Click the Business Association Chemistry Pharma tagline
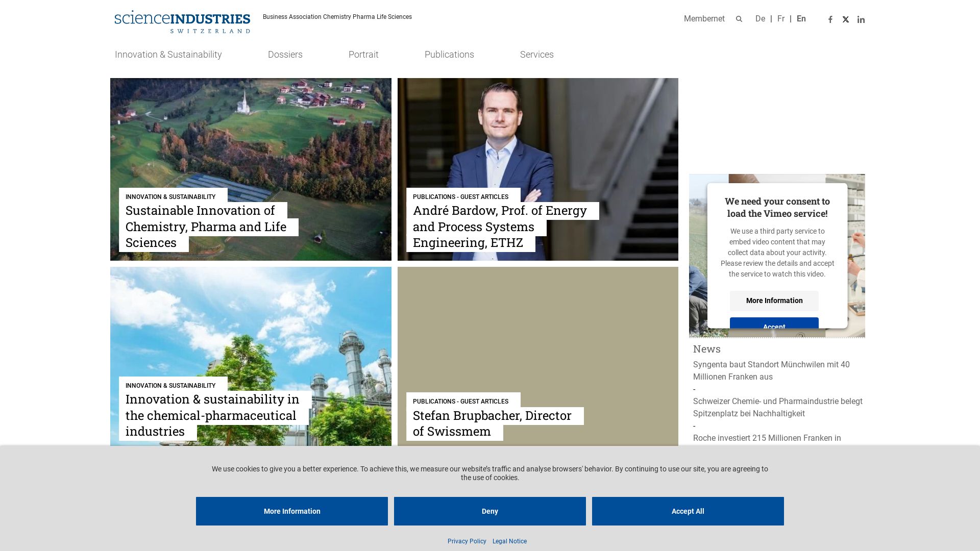Screen dimensions: 980x551 click(x=337, y=17)
